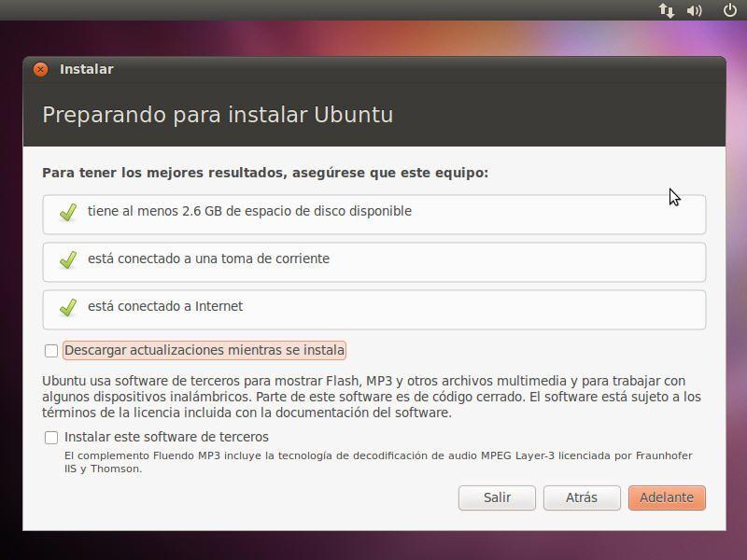Close the Instalar window with orange button

(x=40, y=69)
